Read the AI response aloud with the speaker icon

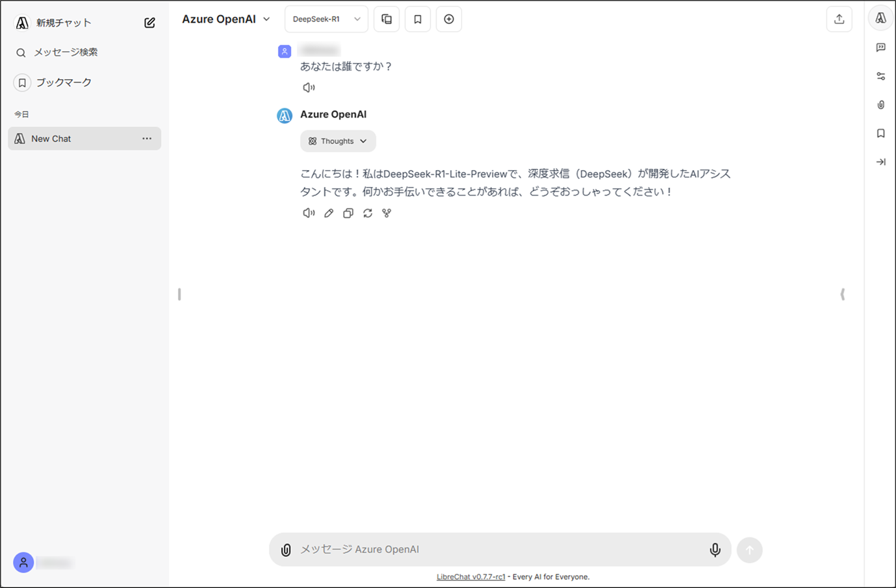pyautogui.click(x=308, y=212)
